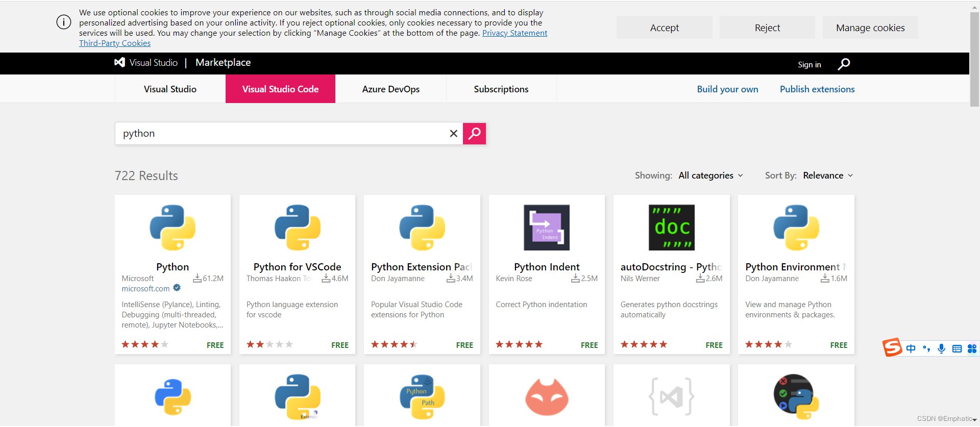
Task: Reject optional cookies
Action: click(x=767, y=28)
